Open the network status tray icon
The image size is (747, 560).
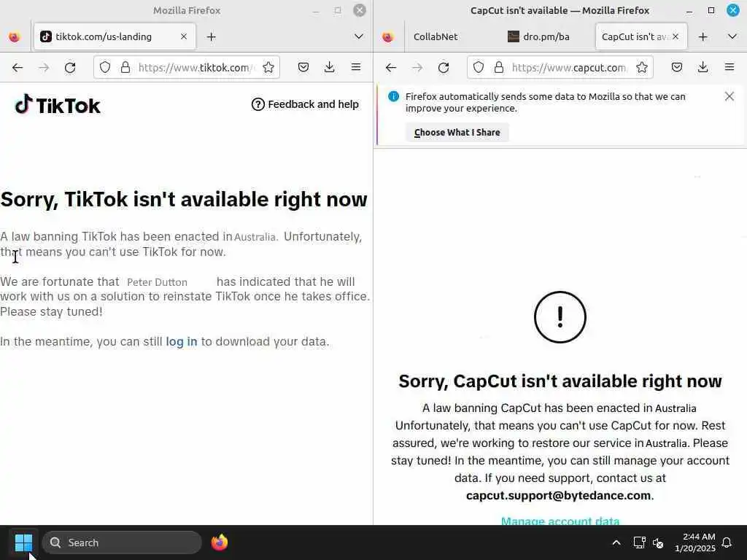pos(639,542)
